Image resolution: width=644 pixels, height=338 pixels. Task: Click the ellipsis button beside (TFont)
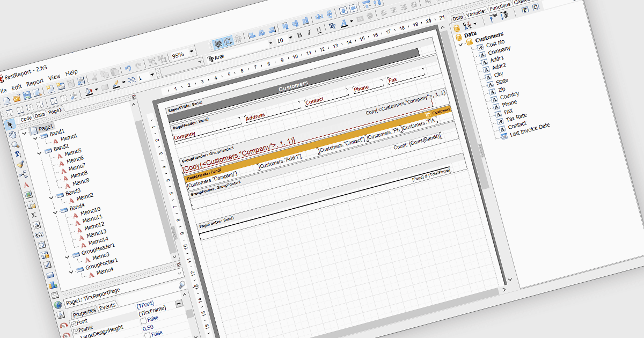(x=179, y=304)
